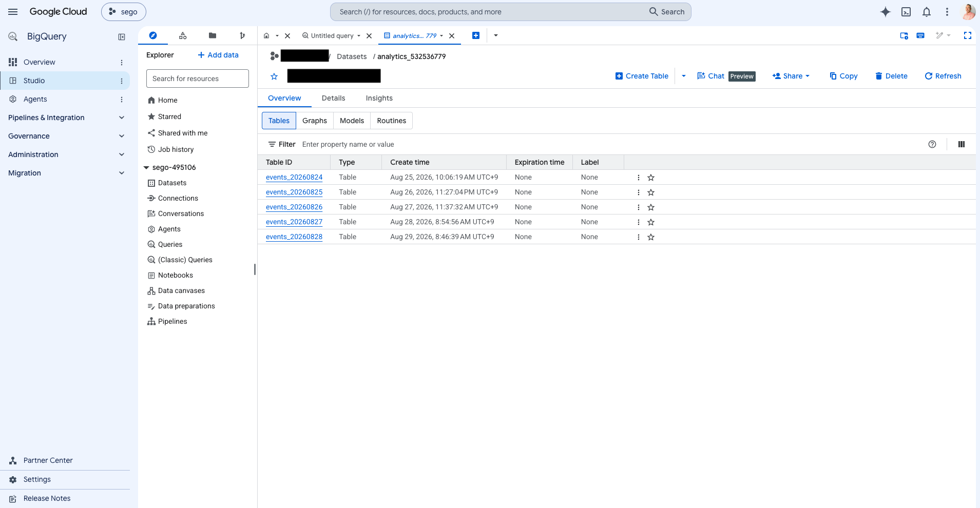Open filter help question mark icon

point(932,144)
